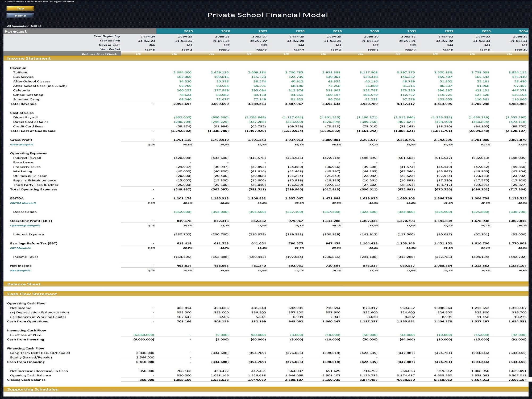Image resolution: width=532 pixels, height=399 pixels.
Task: Select the gold Cash Flow Statement section banner
Action: click(x=32, y=294)
